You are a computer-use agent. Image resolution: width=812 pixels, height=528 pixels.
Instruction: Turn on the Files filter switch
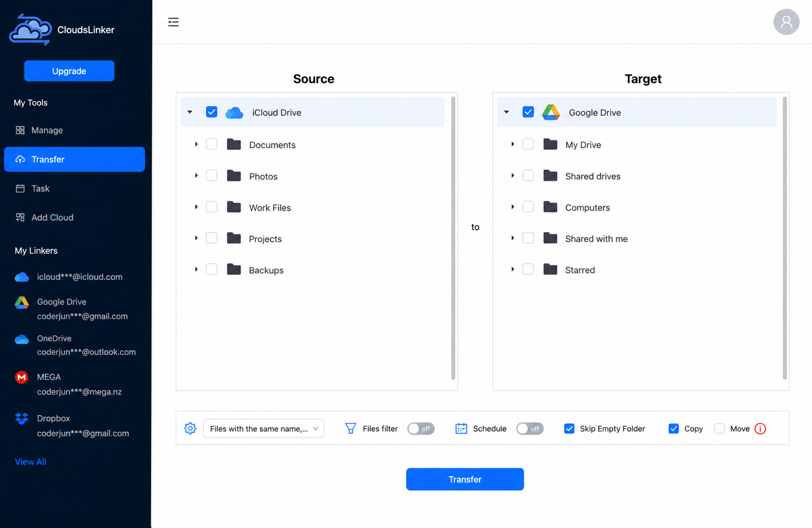click(421, 428)
